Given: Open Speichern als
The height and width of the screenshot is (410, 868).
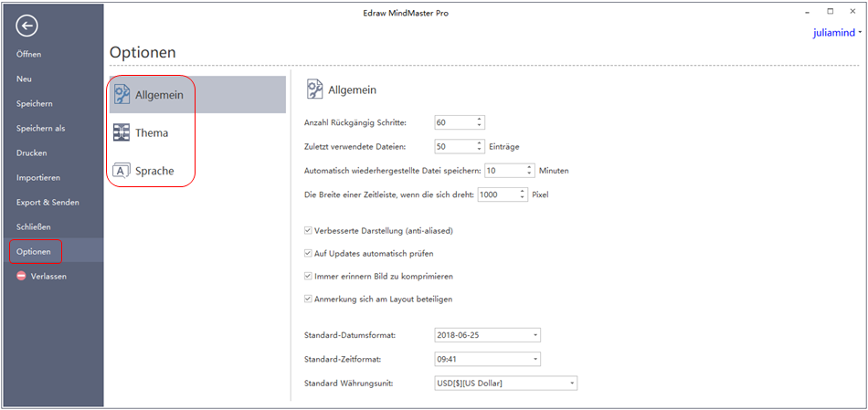Looking at the screenshot, I should 40,129.
